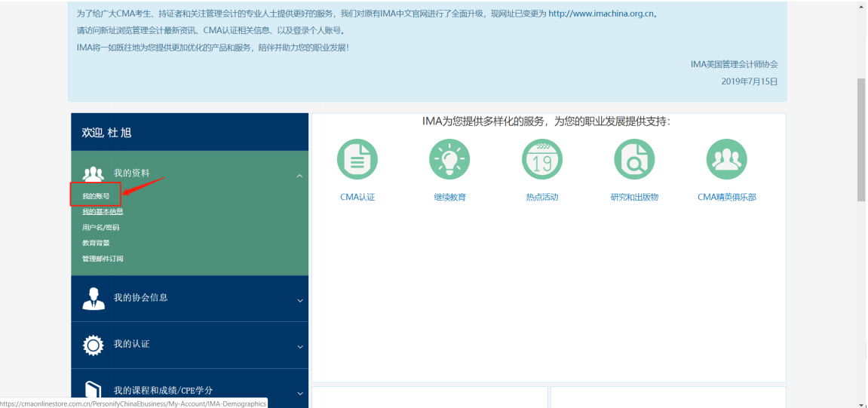The image size is (868, 408).
Task: Select 我的基本信息 menu entry
Action: [103, 212]
